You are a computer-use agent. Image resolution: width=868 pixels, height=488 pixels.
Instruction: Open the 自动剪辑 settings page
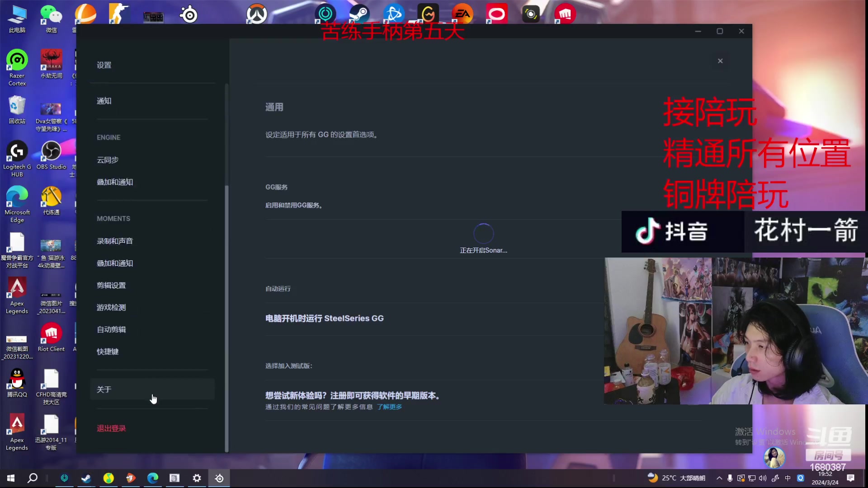(x=111, y=329)
